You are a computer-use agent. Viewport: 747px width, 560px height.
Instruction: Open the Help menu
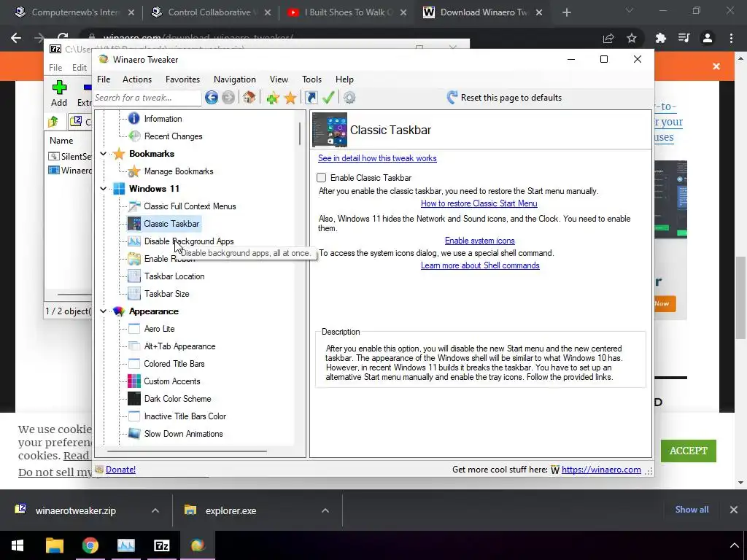tap(344, 79)
